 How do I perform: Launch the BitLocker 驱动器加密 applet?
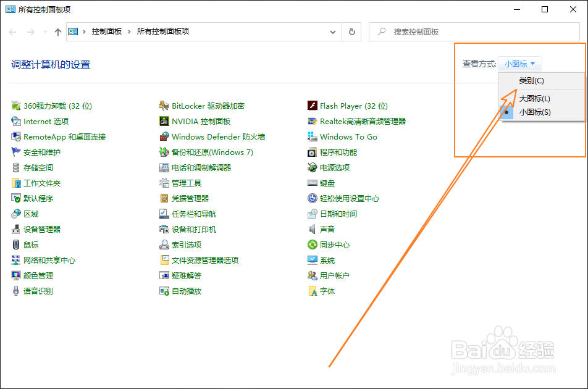(x=207, y=106)
